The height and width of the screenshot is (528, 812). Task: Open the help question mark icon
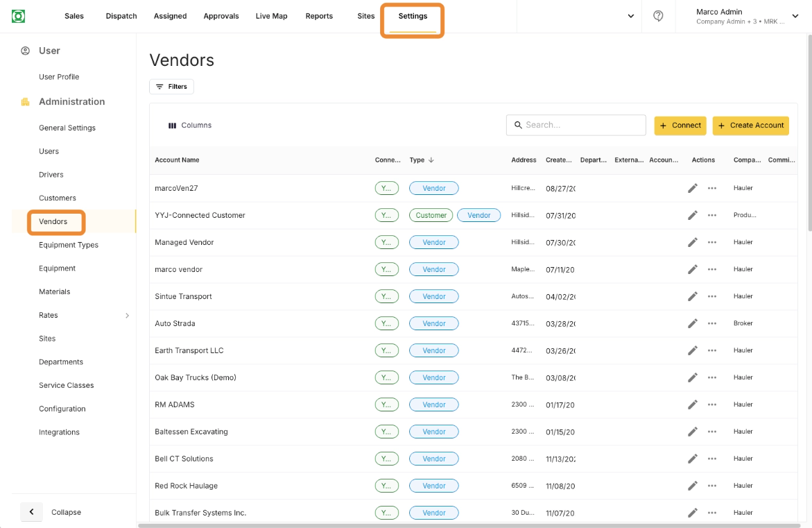click(658, 16)
